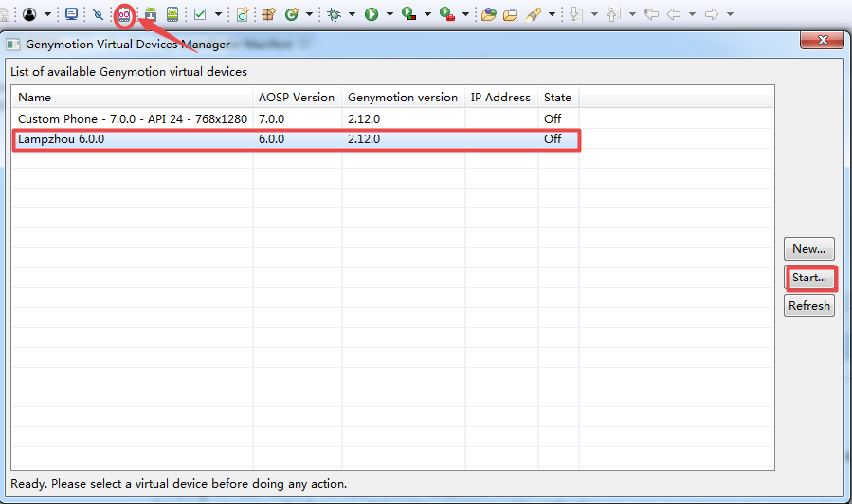
Task: Click the New... button
Action: click(809, 249)
